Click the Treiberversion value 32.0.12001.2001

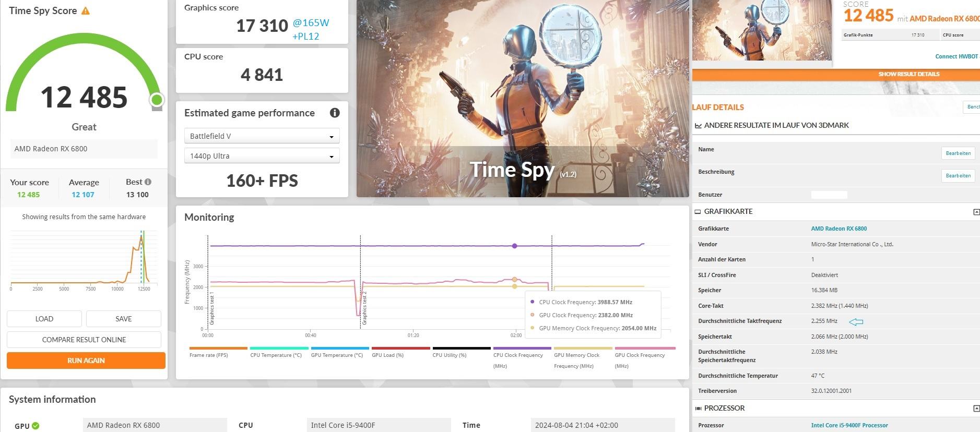831,391
